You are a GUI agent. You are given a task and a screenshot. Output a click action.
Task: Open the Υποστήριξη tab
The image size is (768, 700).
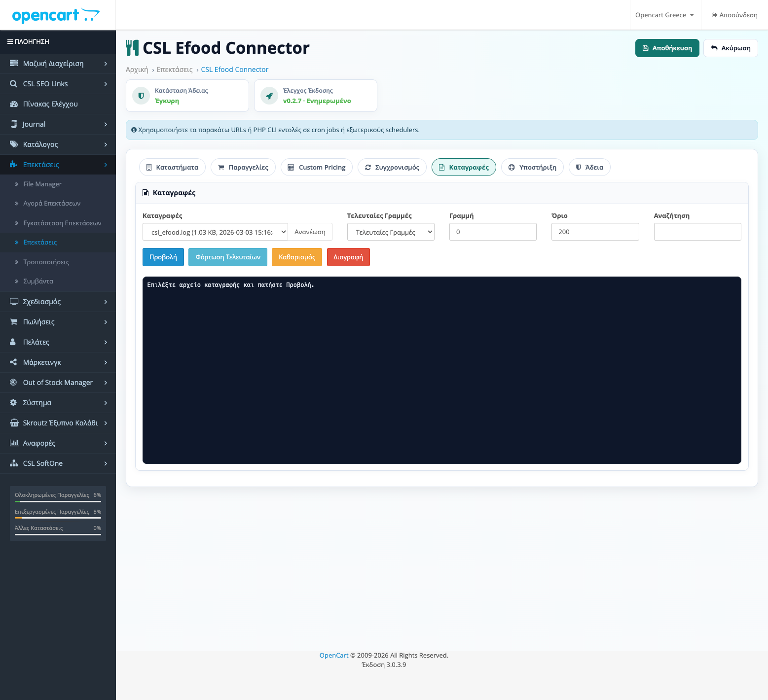pyautogui.click(x=532, y=168)
